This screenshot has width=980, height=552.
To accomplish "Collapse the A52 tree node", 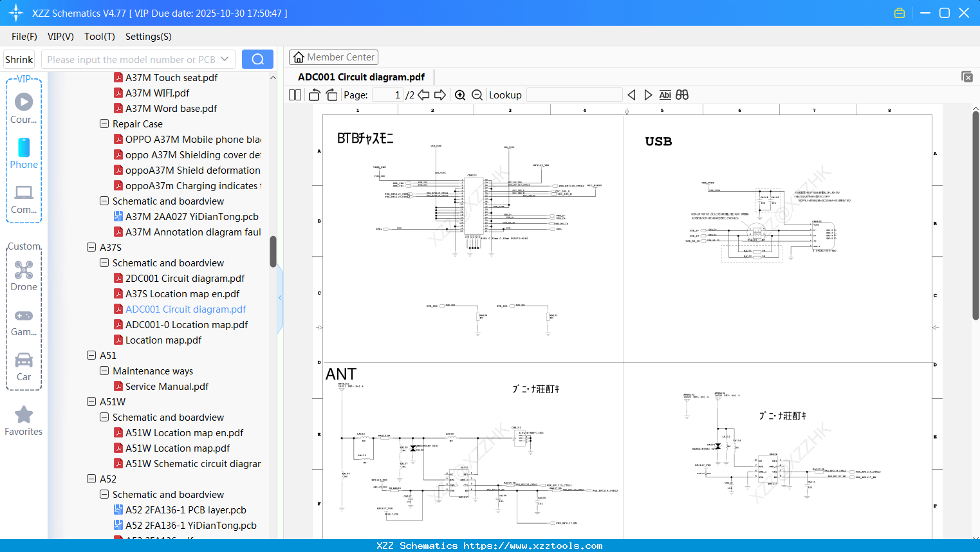I will pyautogui.click(x=91, y=479).
